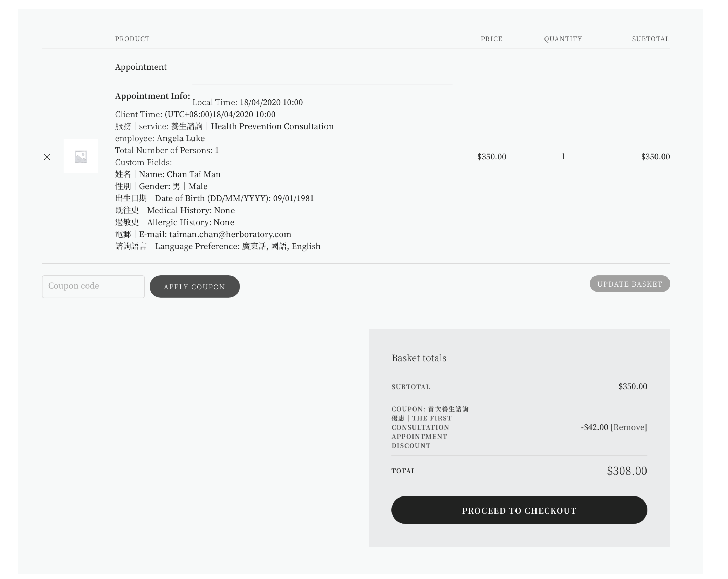Click the product placeholder thumbnail image

[81, 156]
